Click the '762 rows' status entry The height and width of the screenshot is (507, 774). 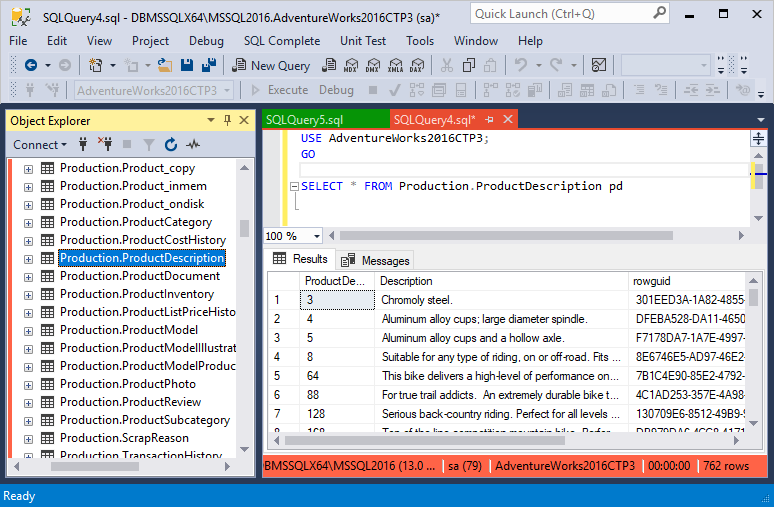[726, 466]
